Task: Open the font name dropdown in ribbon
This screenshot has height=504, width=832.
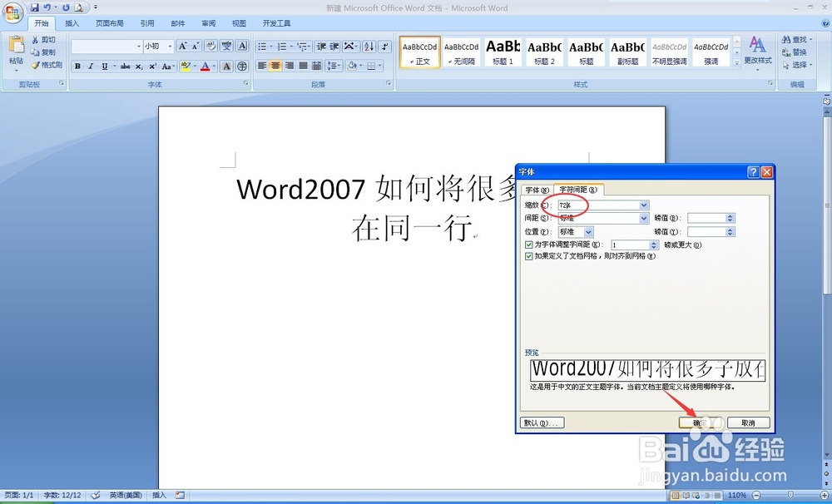Action: tap(139, 46)
